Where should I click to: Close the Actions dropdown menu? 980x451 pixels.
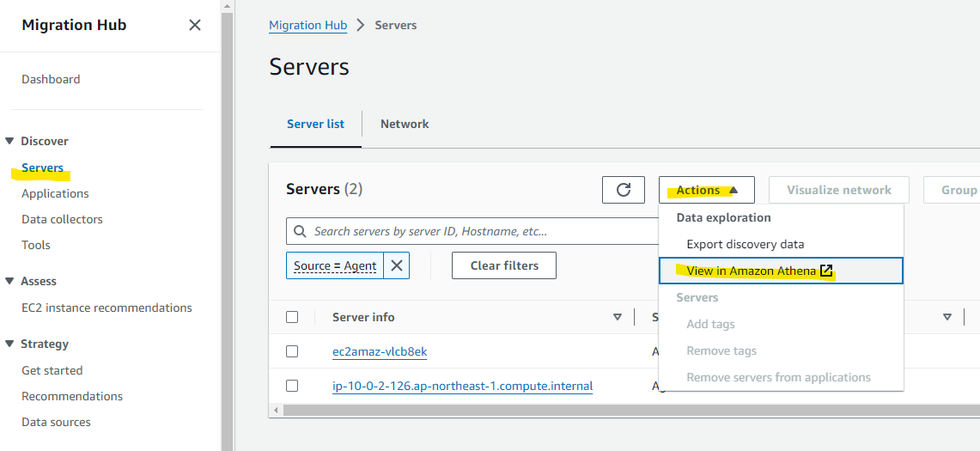[x=706, y=190]
